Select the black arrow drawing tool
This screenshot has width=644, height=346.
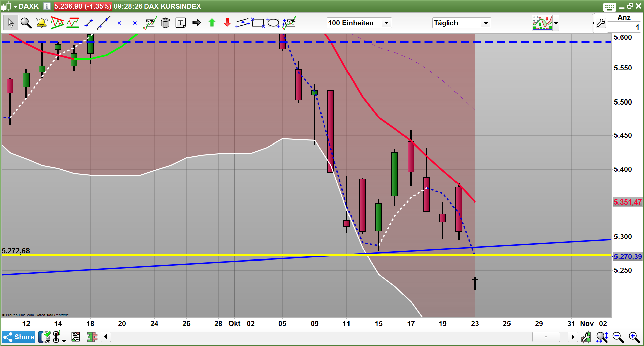197,22
